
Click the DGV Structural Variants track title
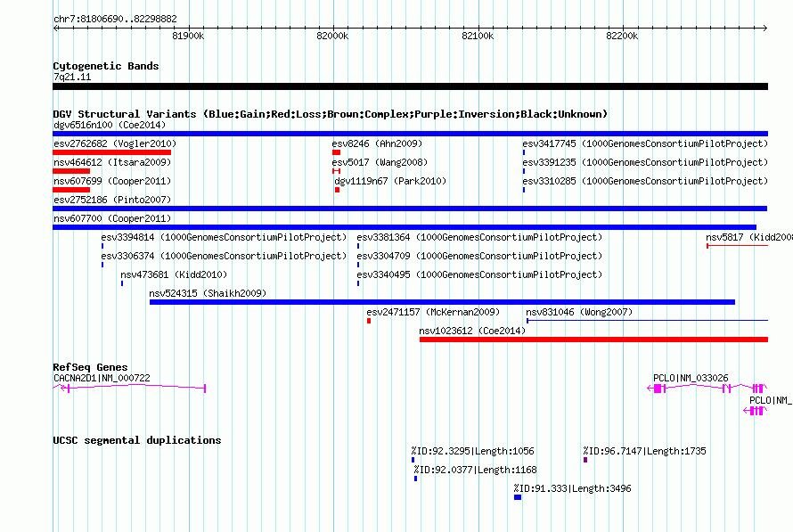331,114
